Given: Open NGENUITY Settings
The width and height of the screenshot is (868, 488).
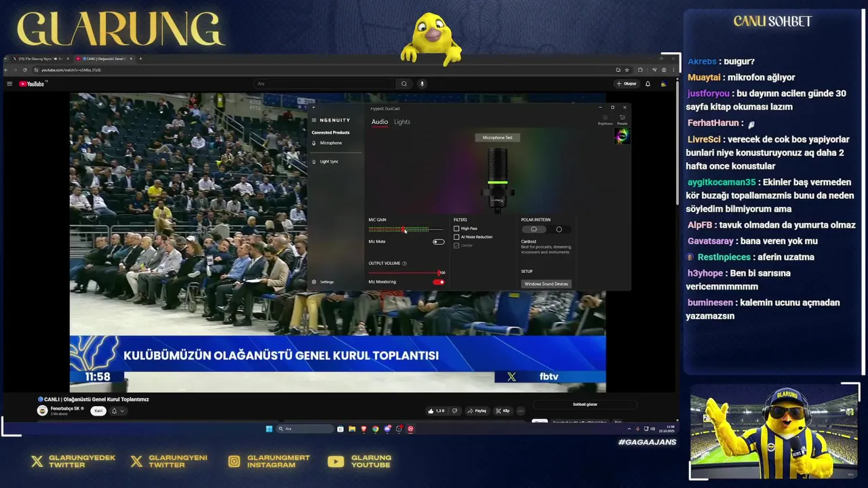Looking at the screenshot, I should coord(323,282).
